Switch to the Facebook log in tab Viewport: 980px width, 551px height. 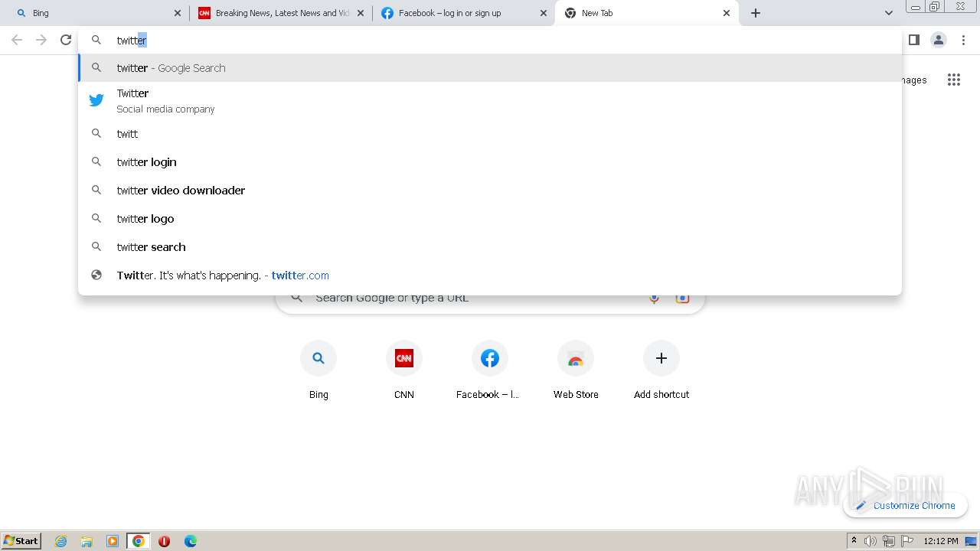[464, 13]
